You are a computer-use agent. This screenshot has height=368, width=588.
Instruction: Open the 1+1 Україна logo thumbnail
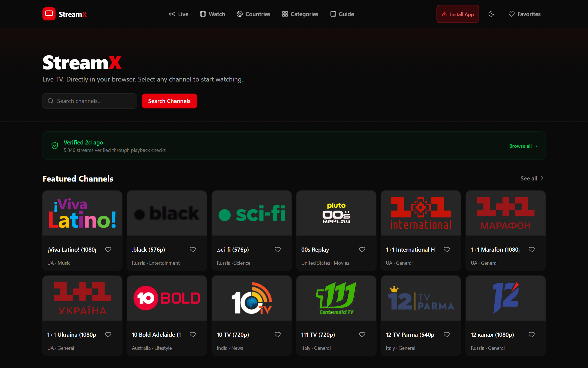(82, 298)
